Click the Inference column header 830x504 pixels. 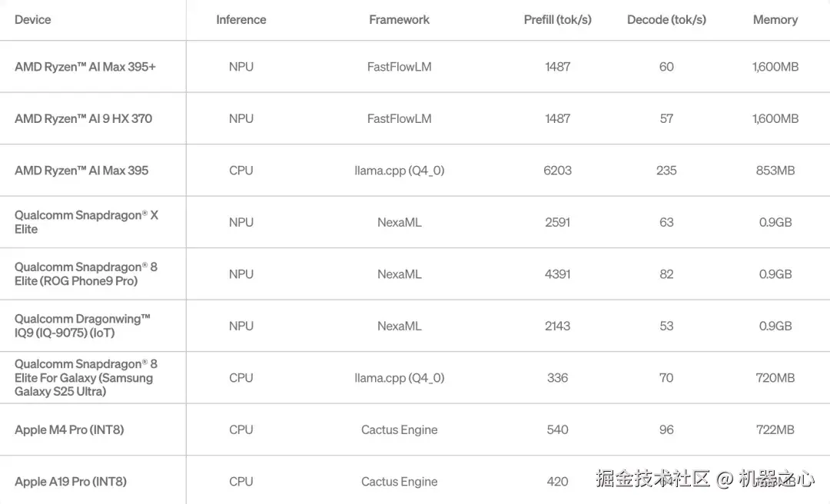pos(241,20)
